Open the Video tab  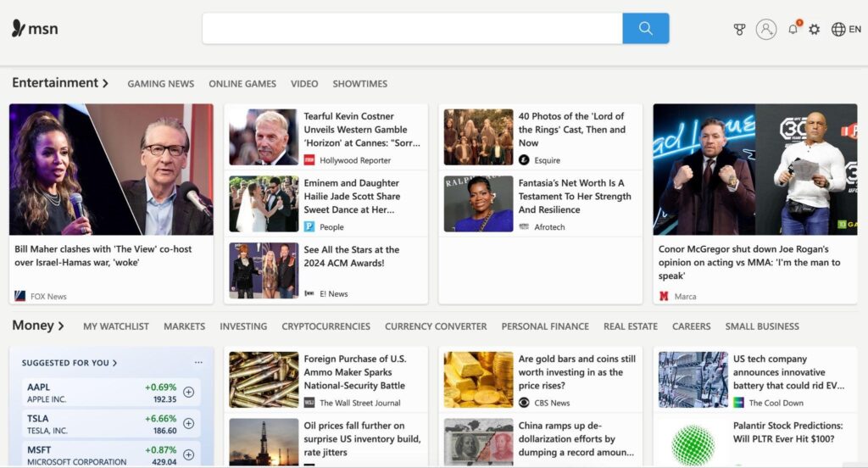click(304, 84)
